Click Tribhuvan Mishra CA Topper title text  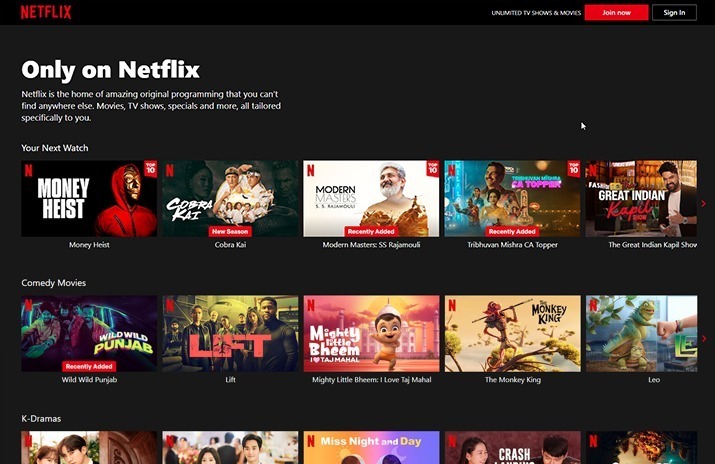tap(513, 245)
